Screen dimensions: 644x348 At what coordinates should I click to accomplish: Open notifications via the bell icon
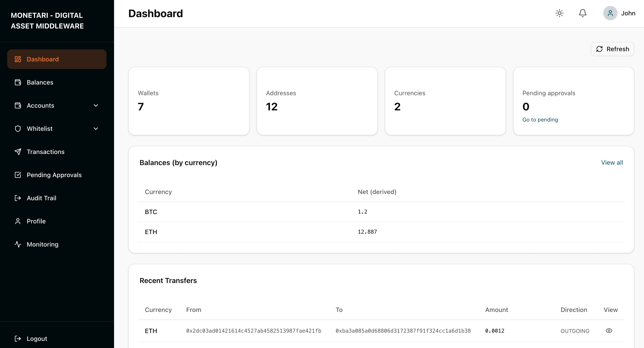[582, 13]
